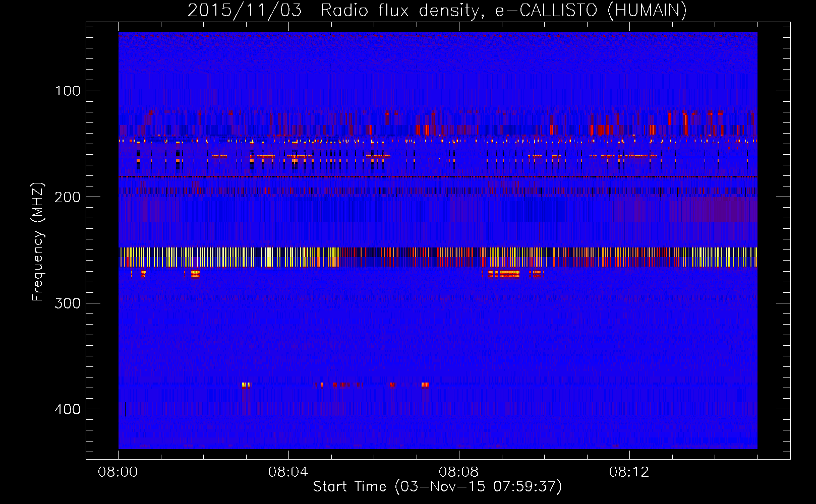The height and width of the screenshot is (504, 816).
Task: Click the '400' frequency tick label
Action: pyautogui.click(x=68, y=409)
